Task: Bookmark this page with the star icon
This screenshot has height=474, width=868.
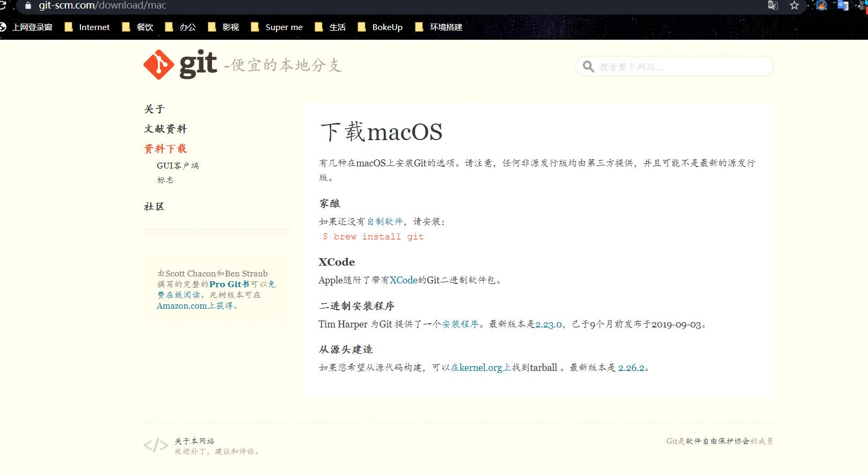Action: click(794, 5)
